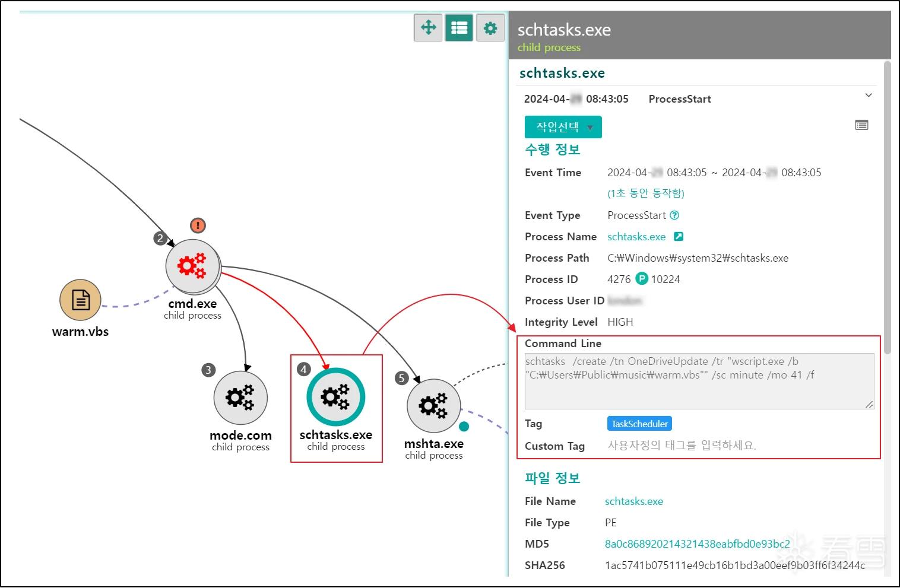Click the move/pan diagram toolbar icon

click(x=428, y=27)
